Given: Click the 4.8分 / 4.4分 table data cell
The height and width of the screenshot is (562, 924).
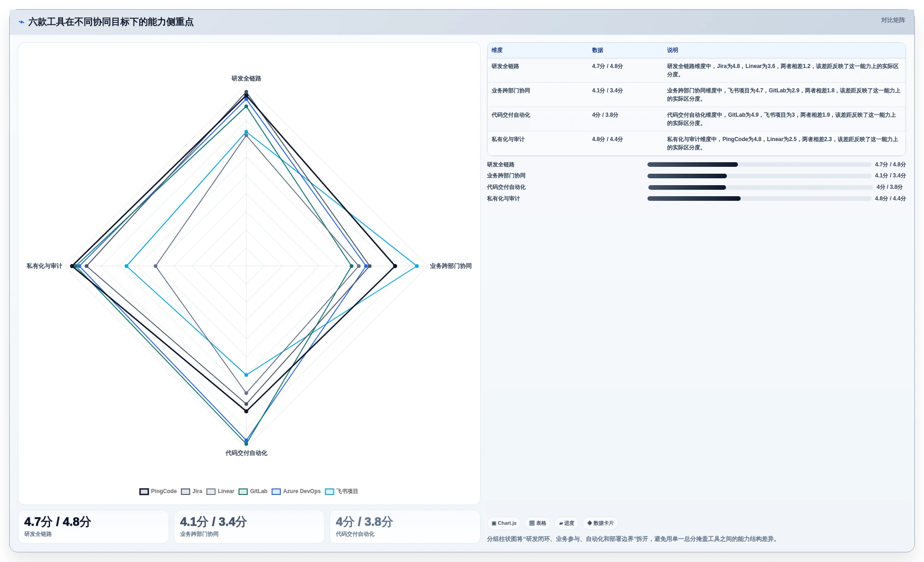Looking at the screenshot, I should (x=607, y=139).
